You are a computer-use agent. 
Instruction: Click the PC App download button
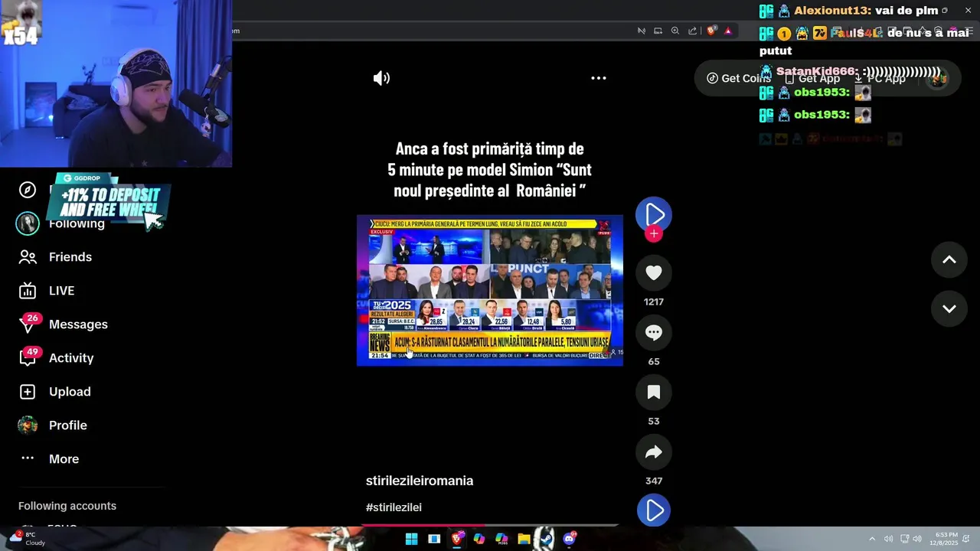click(880, 78)
